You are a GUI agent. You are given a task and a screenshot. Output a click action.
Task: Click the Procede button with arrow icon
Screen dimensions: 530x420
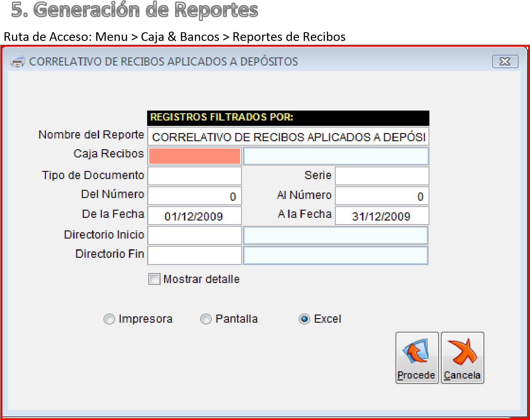(x=417, y=358)
